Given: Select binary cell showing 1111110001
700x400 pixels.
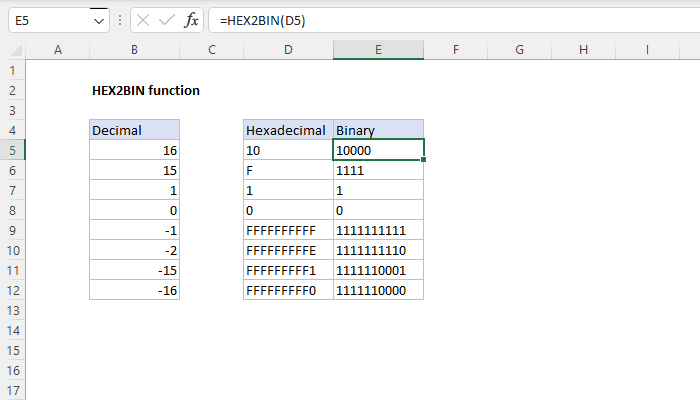Looking at the screenshot, I should pyautogui.click(x=378, y=270).
